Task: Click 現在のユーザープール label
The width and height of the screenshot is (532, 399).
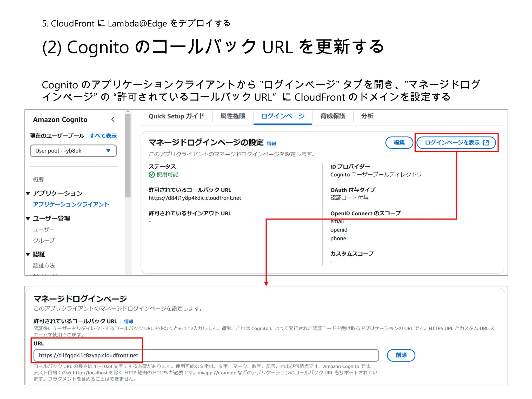Action: click(x=57, y=136)
